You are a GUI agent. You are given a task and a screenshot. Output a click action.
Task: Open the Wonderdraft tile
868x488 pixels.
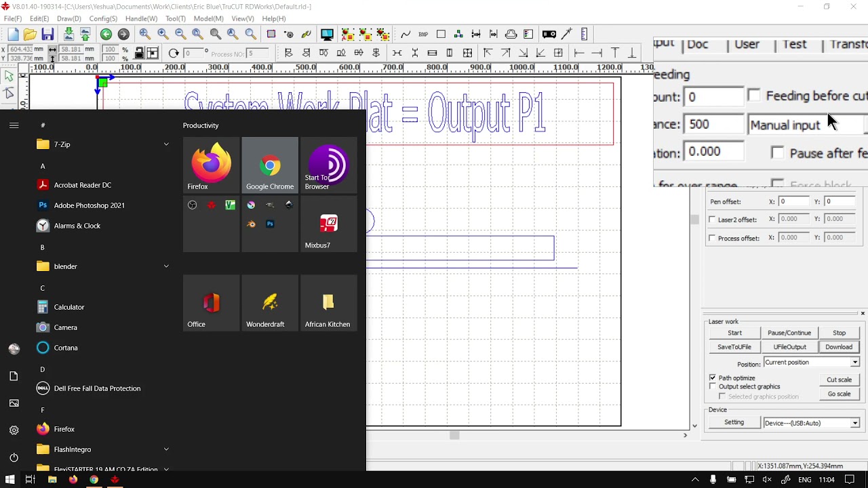coord(270,303)
